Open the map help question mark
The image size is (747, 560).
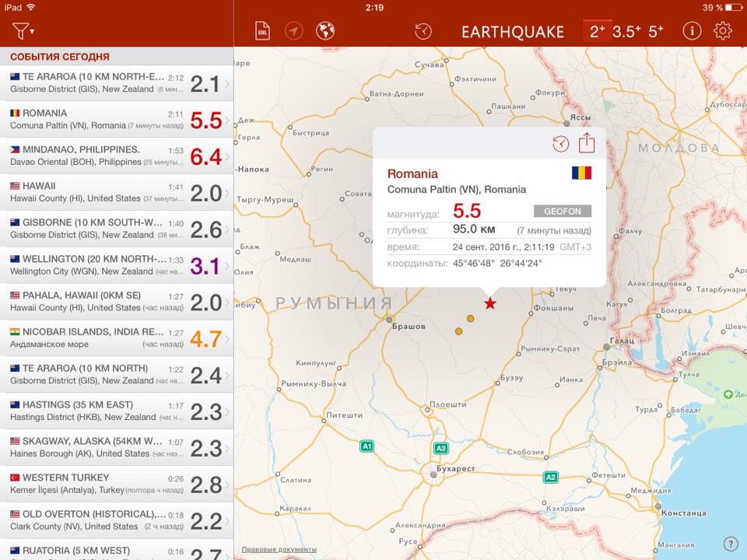pyautogui.click(x=731, y=544)
